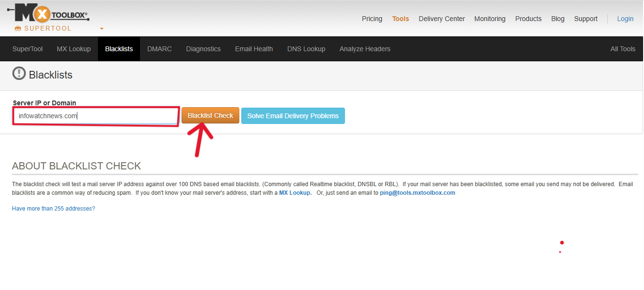Click the ping@tools.mxtoolbox.com email link

click(x=417, y=192)
